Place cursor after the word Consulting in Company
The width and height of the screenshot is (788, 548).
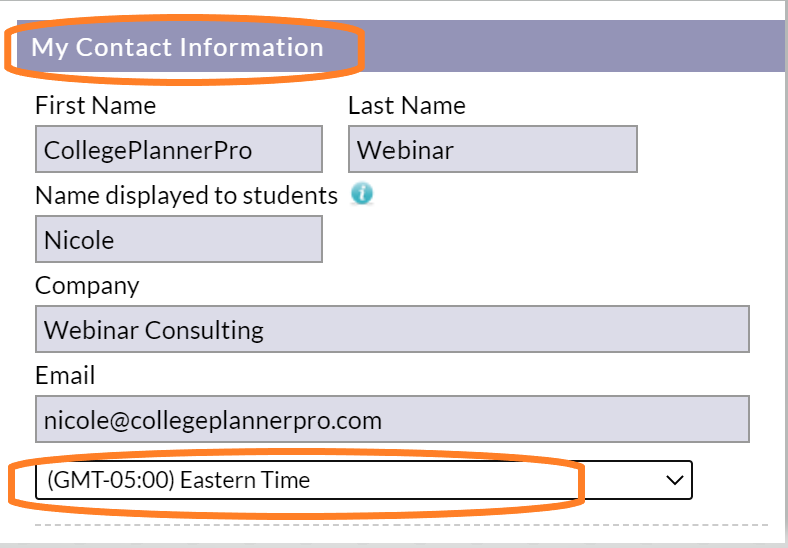265,330
